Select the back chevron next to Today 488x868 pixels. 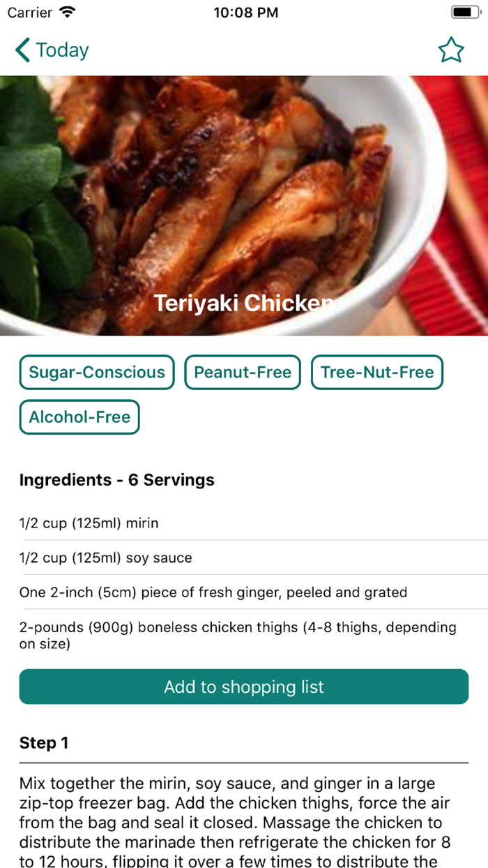point(20,50)
